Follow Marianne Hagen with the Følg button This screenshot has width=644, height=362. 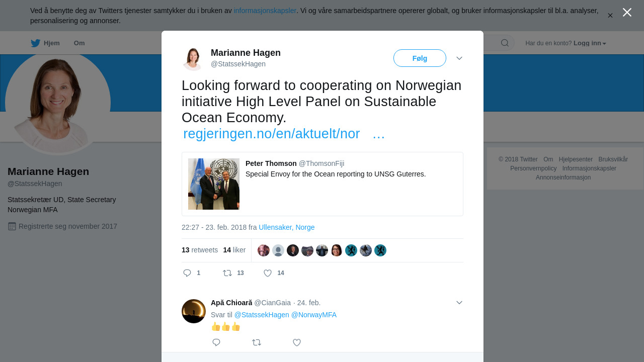point(420,58)
